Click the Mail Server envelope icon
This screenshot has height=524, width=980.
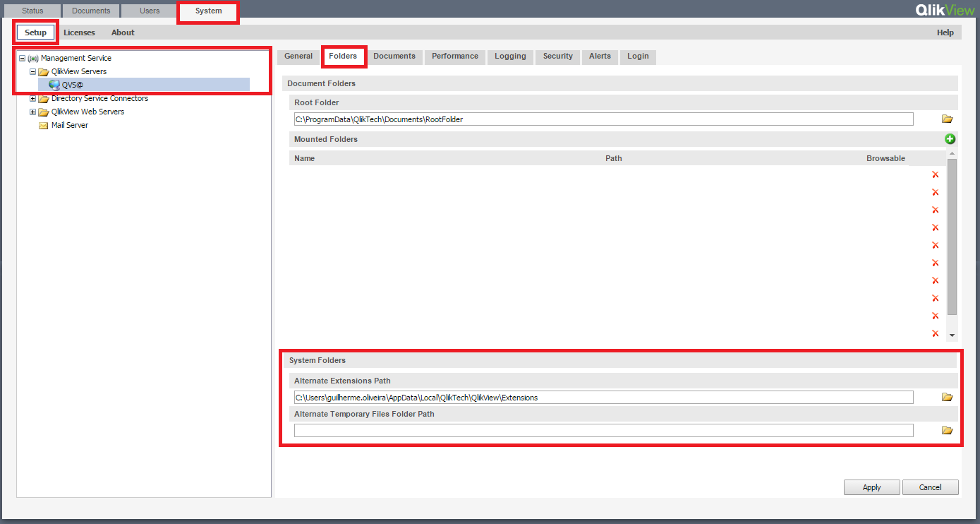(x=43, y=126)
